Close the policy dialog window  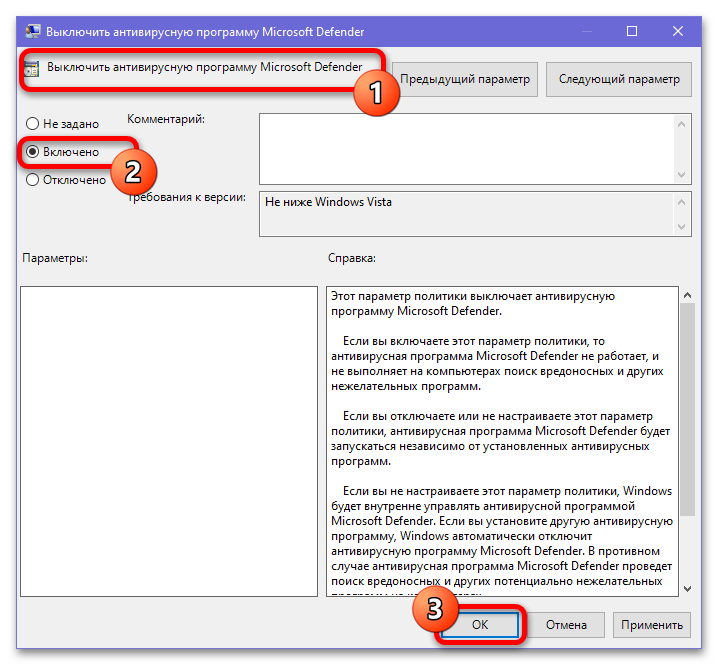pyautogui.click(x=678, y=31)
